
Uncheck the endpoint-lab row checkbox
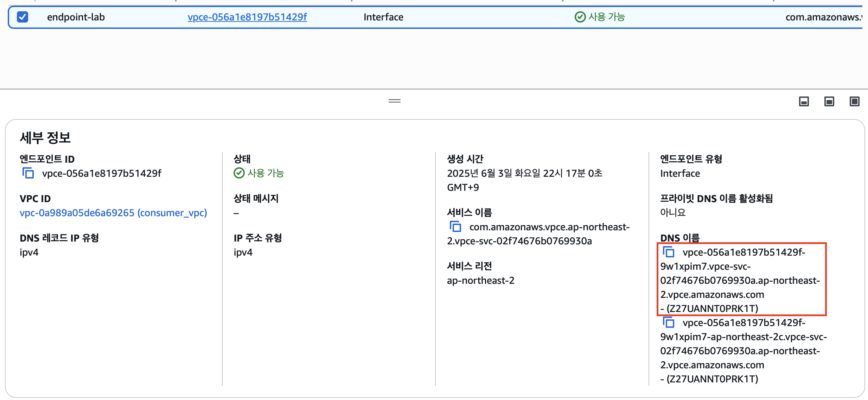pyautogui.click(x=23, y=17)
